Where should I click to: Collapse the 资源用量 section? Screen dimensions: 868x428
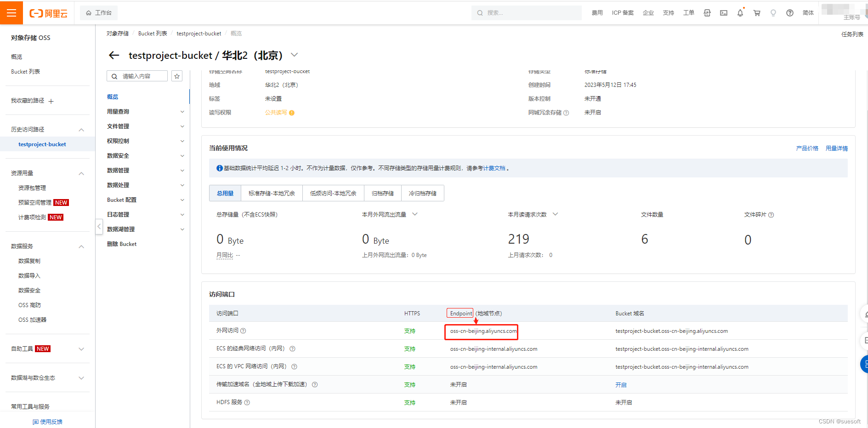pyautogui.click(x=81, y=174)
